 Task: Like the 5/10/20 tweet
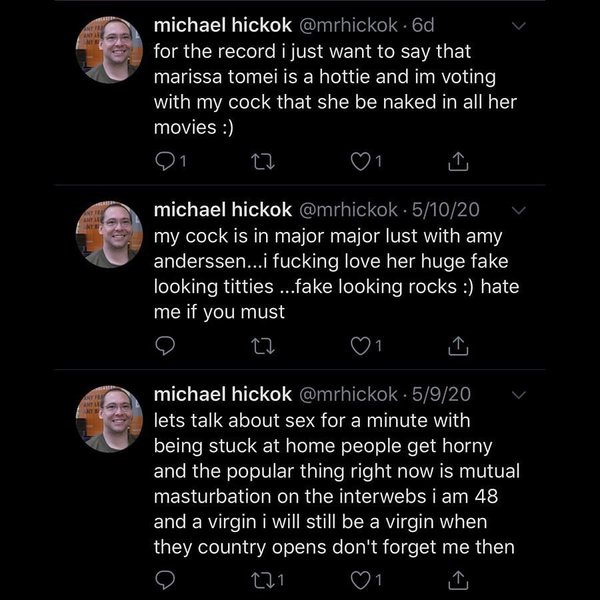click(364, 346)
